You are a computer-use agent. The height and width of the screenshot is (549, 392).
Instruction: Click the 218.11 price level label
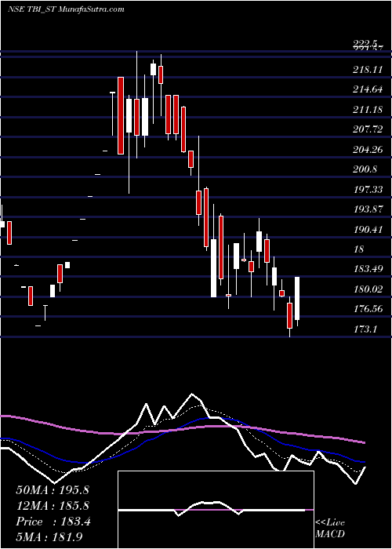pos(367,70)
